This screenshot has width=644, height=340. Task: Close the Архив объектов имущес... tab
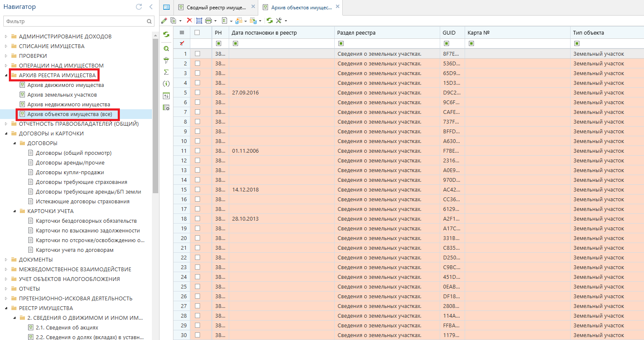click(337, 7)
